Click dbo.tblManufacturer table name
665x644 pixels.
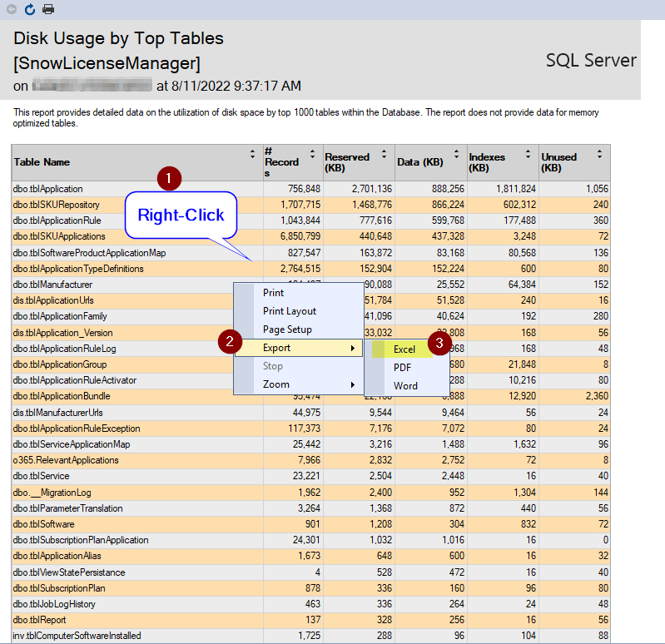[x=52, y=285]
